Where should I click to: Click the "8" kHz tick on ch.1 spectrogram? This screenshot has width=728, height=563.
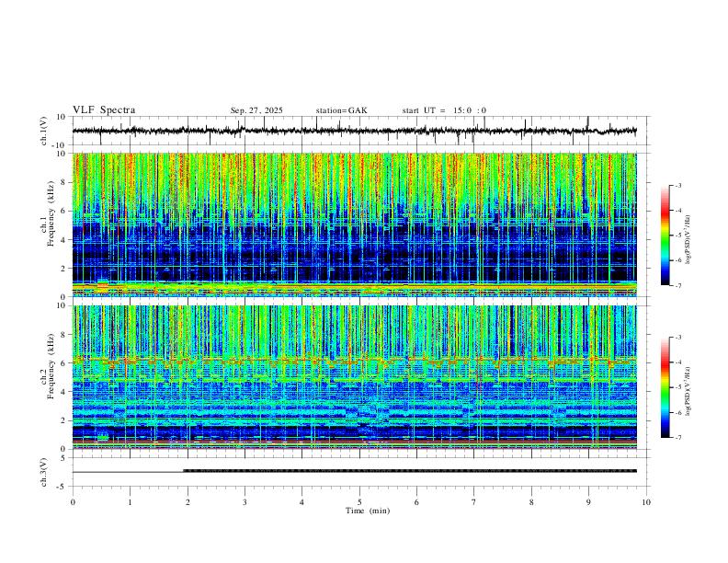click(x=64, y=182)
